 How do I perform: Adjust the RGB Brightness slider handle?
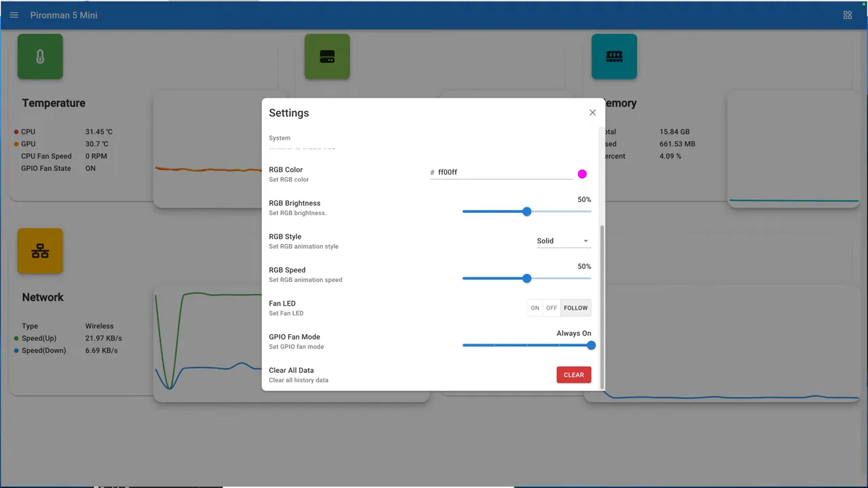tap(527, 211)
